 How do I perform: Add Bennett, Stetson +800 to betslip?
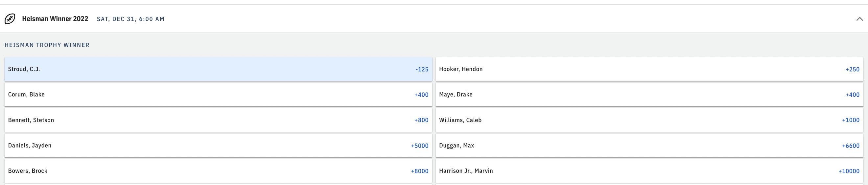click(x=218, y=120)
